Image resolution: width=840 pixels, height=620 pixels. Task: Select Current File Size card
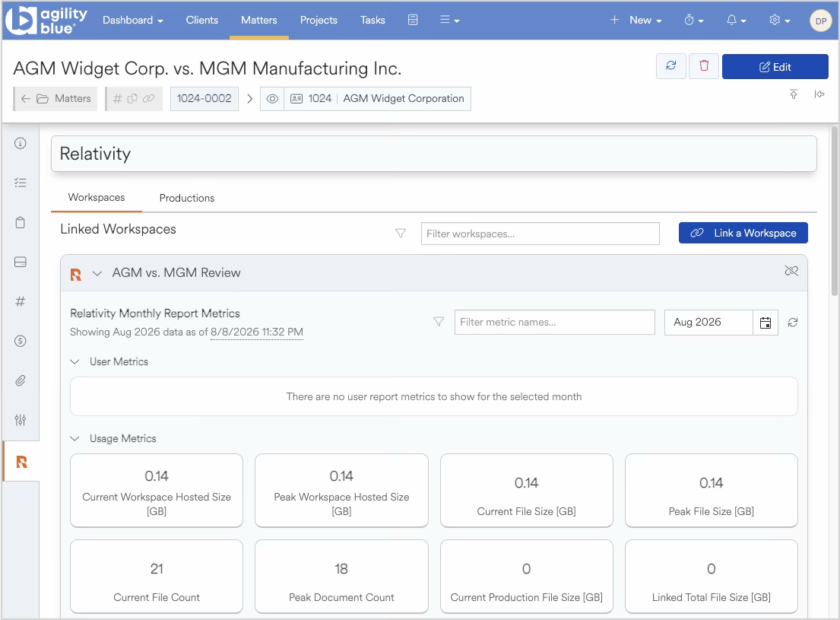526,490
